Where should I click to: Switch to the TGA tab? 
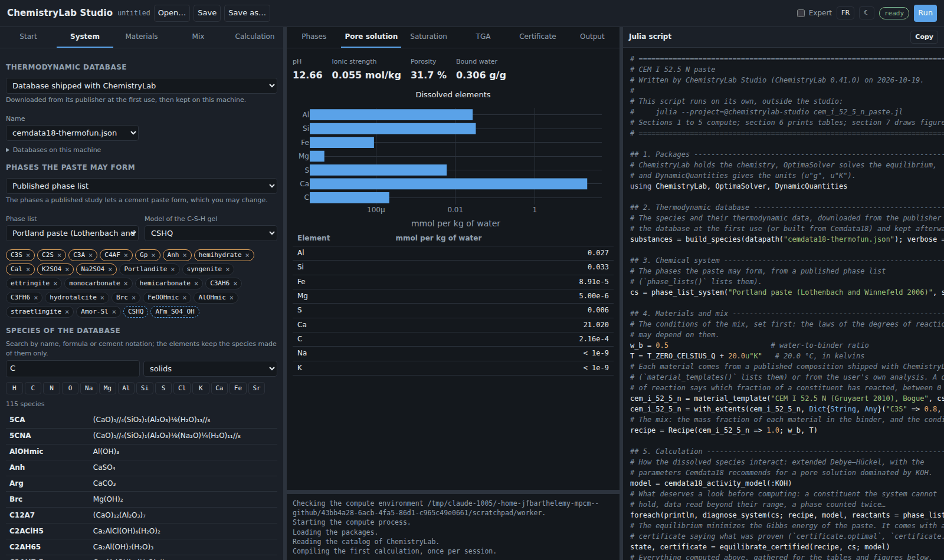483,37
